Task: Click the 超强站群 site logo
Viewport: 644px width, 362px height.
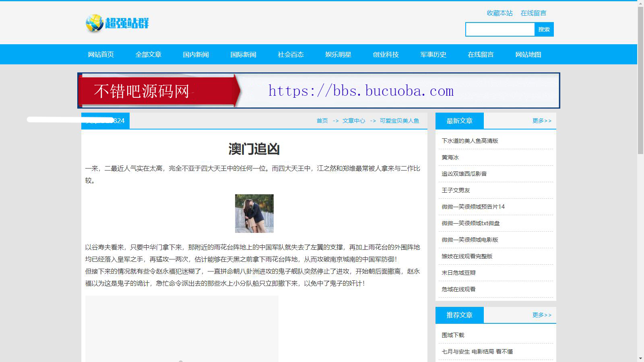Action: coord(117,23)
